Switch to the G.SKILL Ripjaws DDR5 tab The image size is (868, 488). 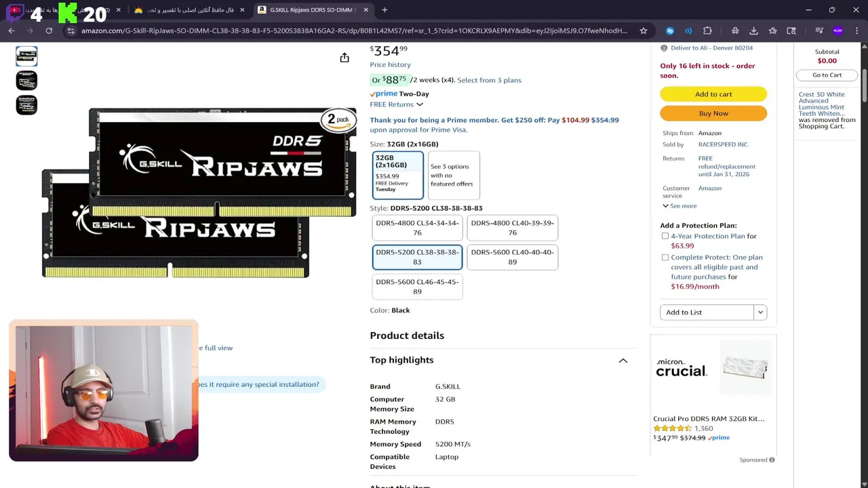313,10
